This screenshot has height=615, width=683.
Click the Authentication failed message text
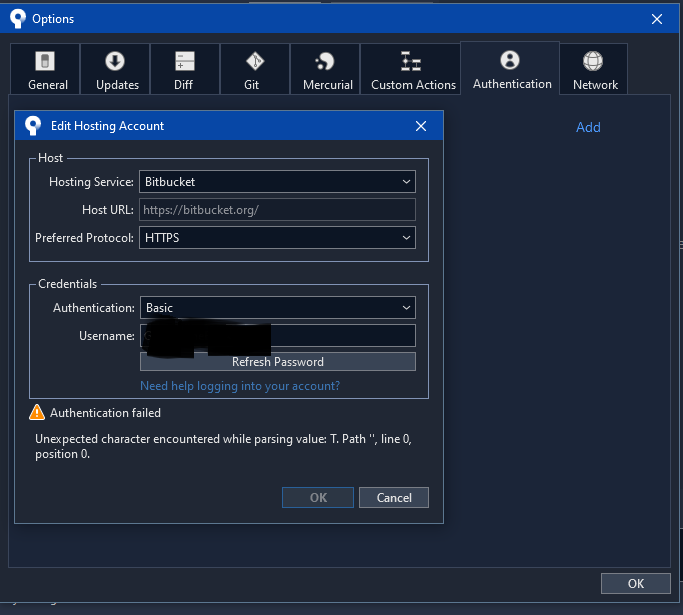point(105,412)
